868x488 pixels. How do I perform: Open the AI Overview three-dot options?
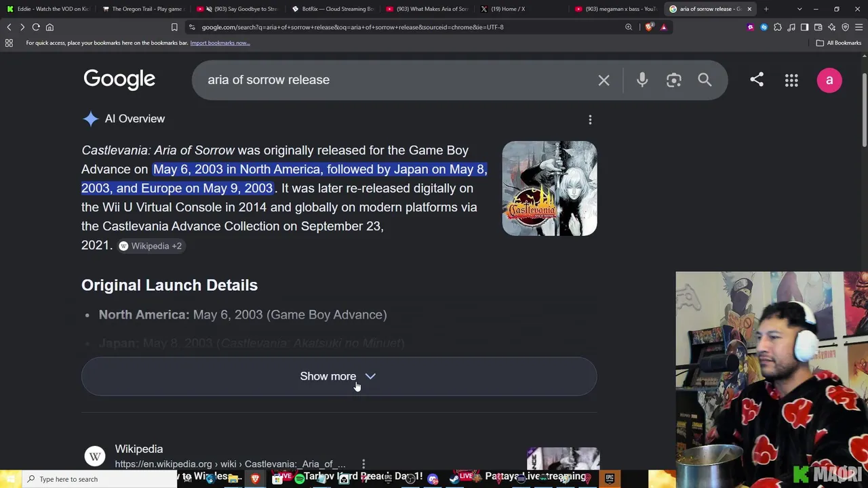[x=590, y=120]
